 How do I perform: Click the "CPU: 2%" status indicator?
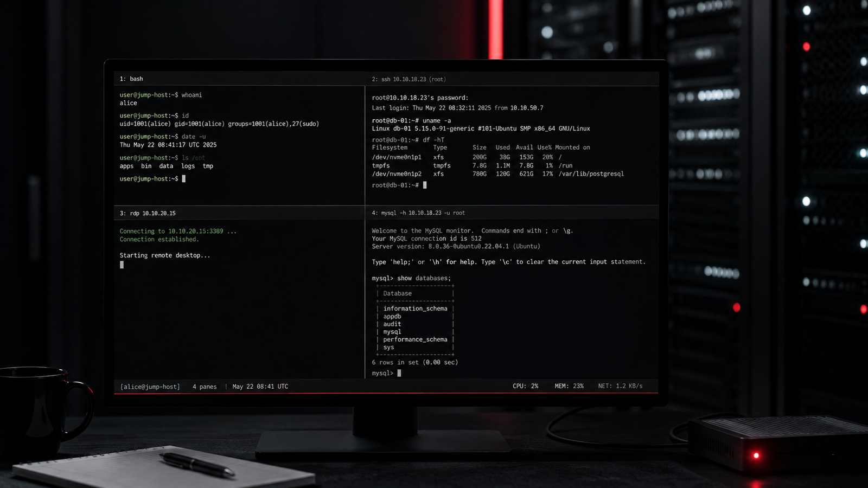pyautogui.click(x=526, y=386)
